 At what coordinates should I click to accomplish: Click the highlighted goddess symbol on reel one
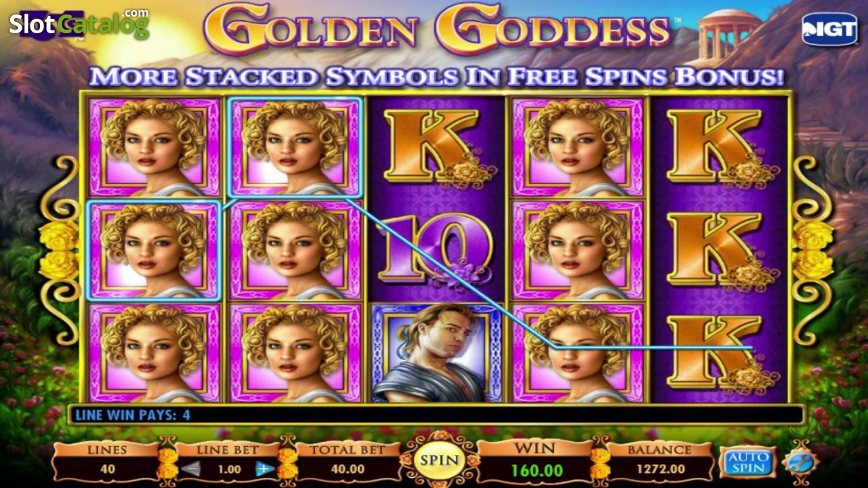153,250
